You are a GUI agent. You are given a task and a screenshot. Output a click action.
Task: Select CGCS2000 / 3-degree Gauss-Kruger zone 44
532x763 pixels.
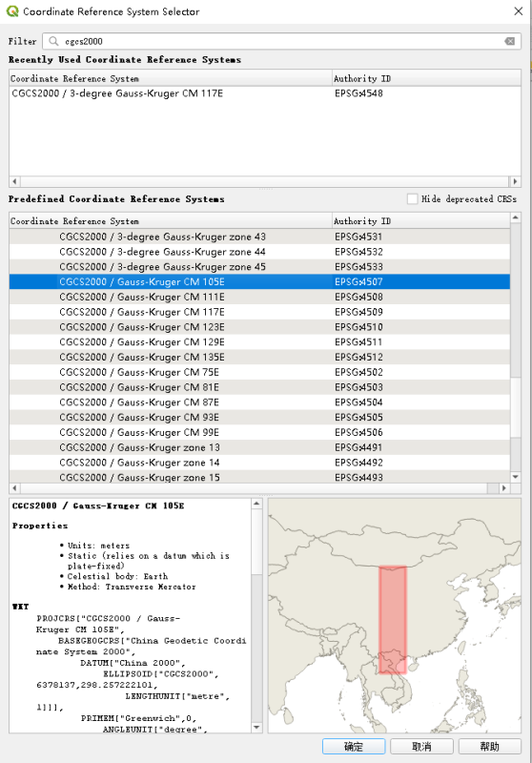[259, 252]
